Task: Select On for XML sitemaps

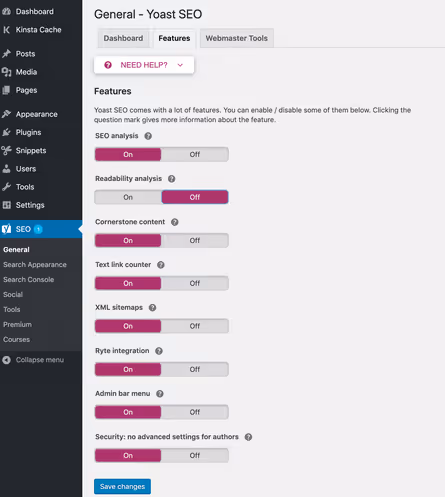Action: coord(128,326)
